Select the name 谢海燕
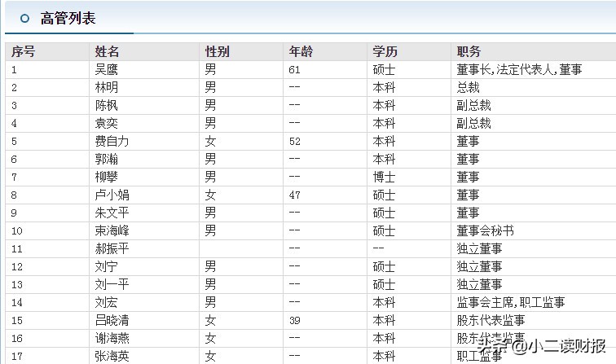 coord(112,338)
